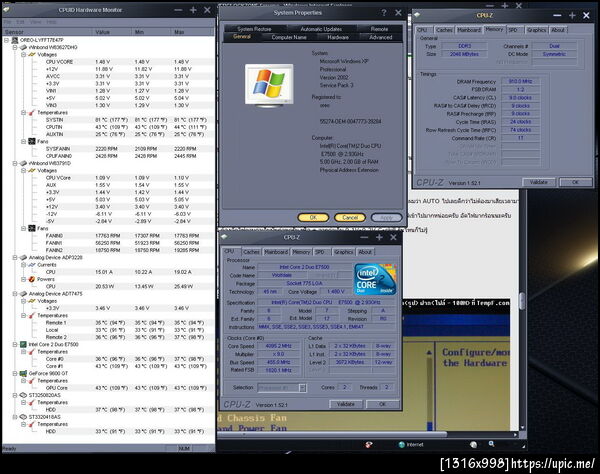The width and height of the screenshot is (600, 474).
Task: Open the File menu in Hardware Monitor
Action: pyautogui.click(x=7, y=22)
